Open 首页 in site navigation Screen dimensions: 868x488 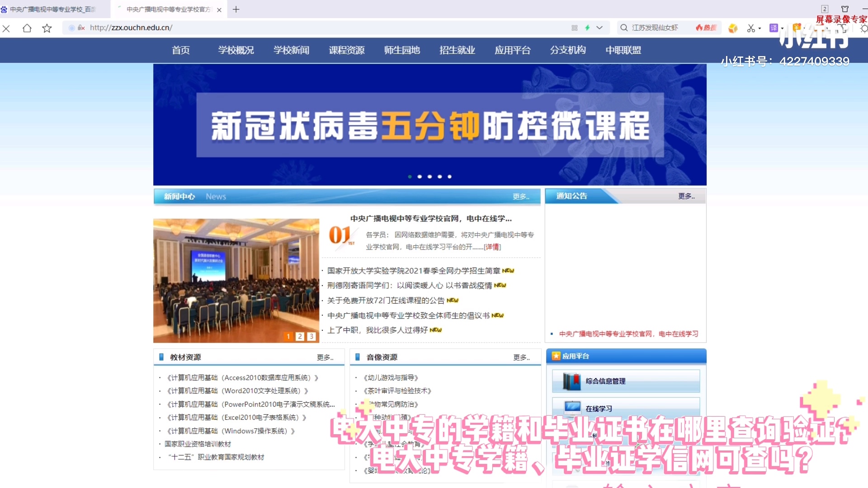click(x=181, y=50)
